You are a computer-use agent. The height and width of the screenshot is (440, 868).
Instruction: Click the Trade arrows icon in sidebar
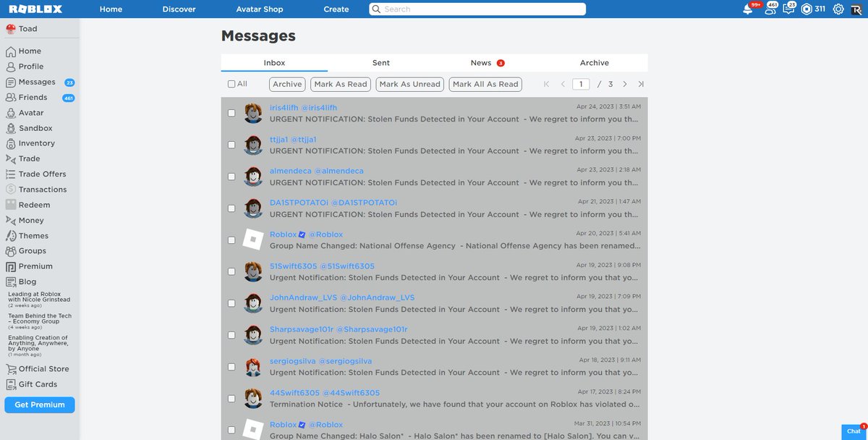coord(11,158)
